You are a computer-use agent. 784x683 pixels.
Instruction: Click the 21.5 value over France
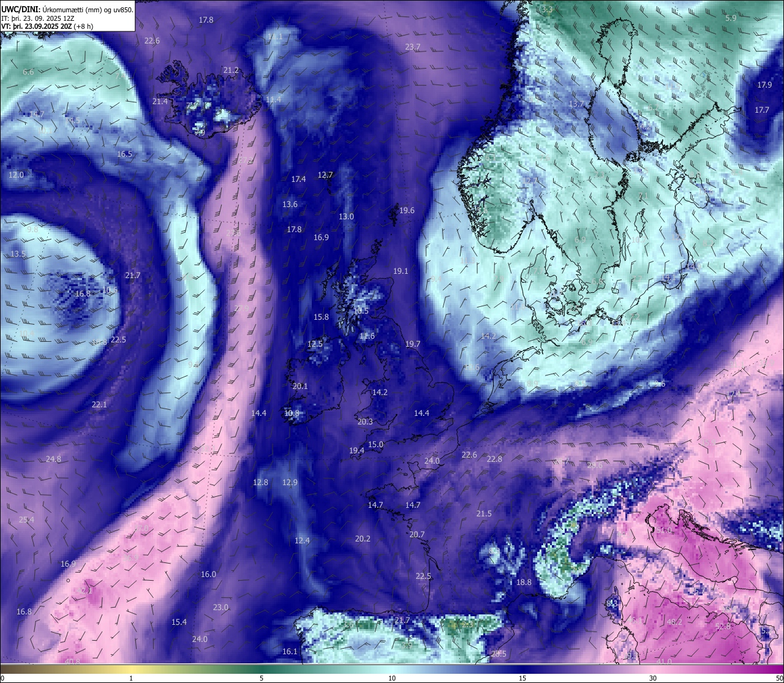point(484,514)
